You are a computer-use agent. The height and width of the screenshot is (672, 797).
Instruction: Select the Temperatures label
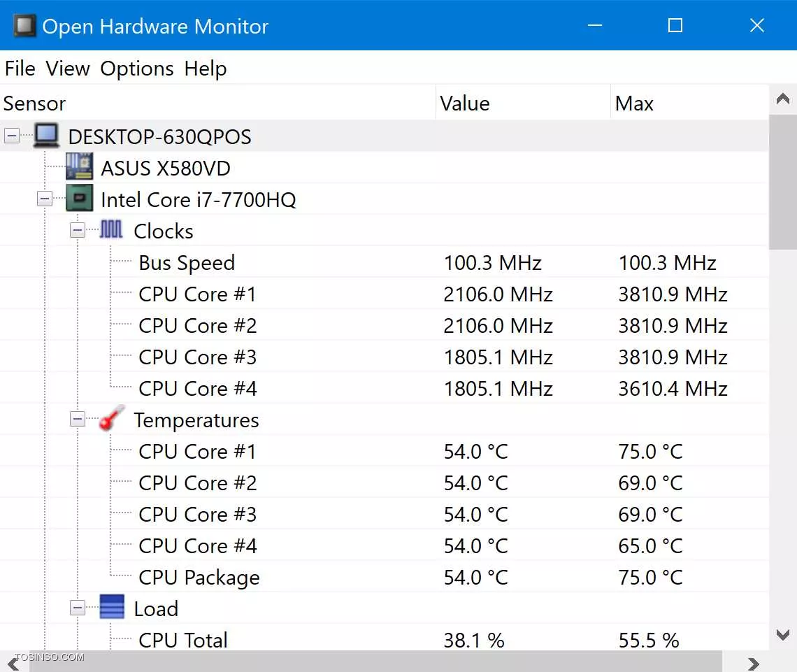point(196,420)
